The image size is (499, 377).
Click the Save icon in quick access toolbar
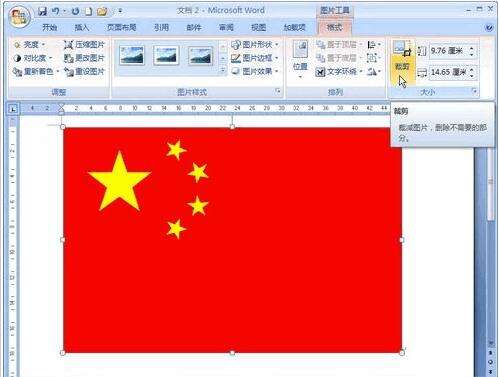point(42,11)
